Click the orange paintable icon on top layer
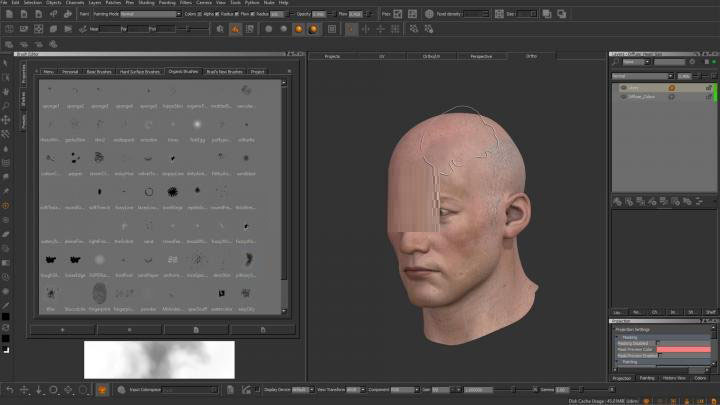 click(671, 87)
